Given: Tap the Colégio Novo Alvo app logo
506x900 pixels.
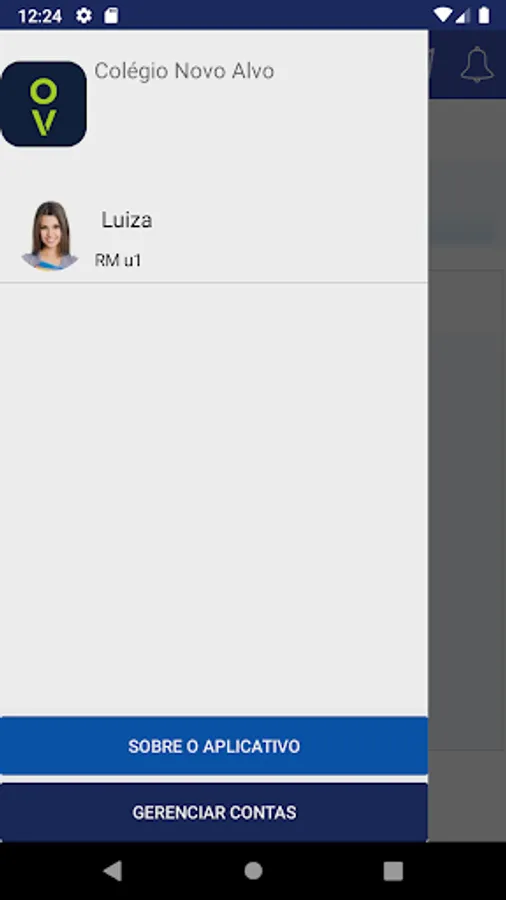Looking at the screenshot, I should (x=44, y=104).
